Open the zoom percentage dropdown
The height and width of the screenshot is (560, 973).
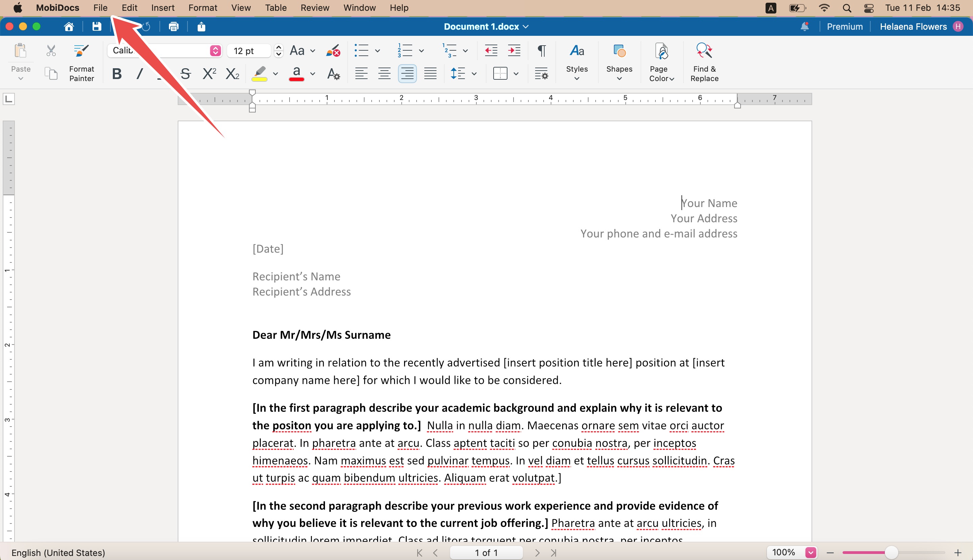tap(810, 553)
